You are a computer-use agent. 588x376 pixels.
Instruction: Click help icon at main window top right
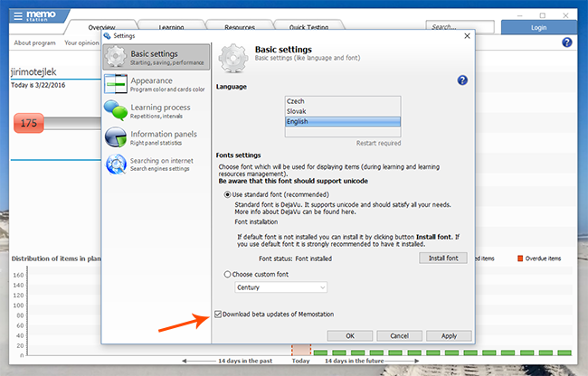(567, 42)
